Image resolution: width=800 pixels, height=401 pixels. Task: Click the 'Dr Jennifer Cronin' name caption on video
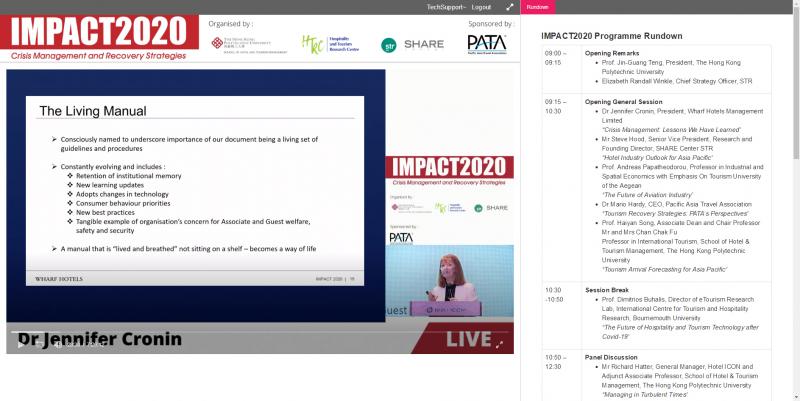99,339
